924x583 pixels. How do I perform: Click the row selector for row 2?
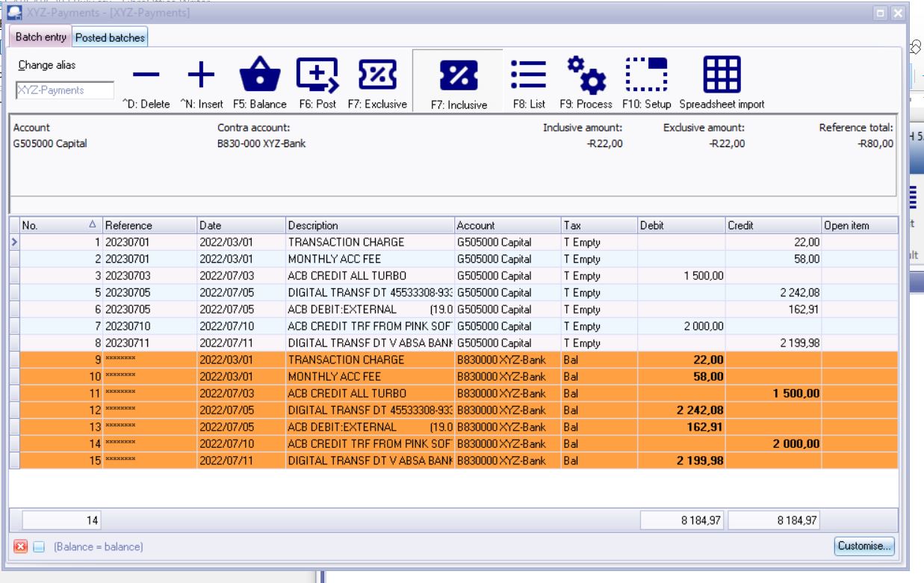14,259
